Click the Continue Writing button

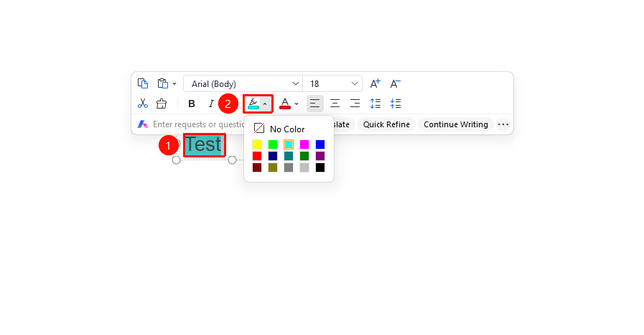(455, 124)
